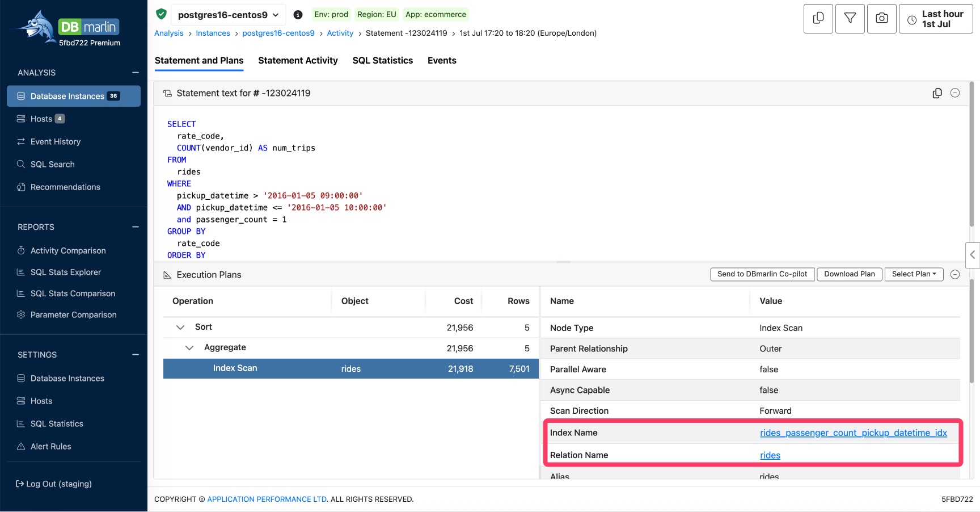Click the Cost column header
The width and height of the screenshot is (980, 512).
point(463,301)
